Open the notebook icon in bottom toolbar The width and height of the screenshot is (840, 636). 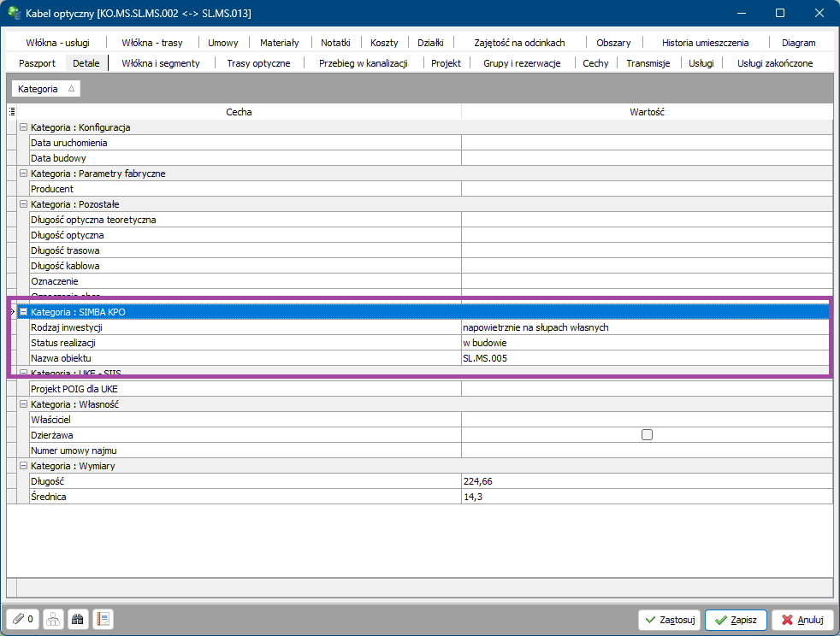pos(103,620)
